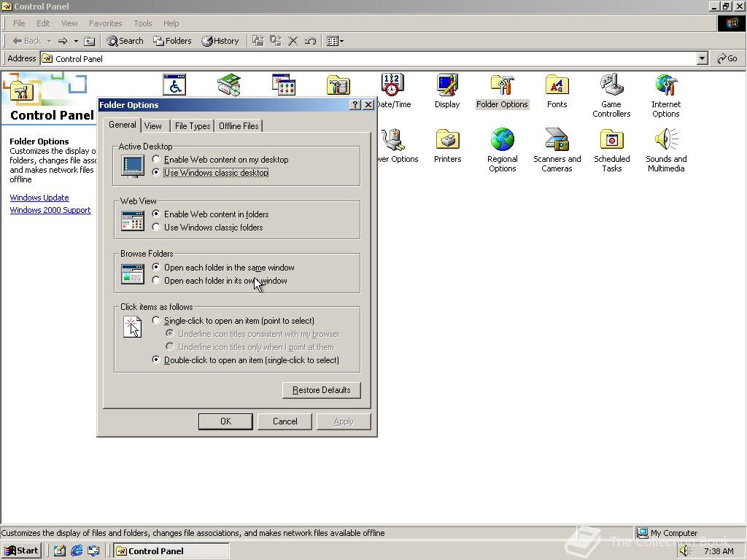Click the question mark help button in the dialog
Image resolution: width=747 pixels, height=560 pixels.
tap(355, 105)
